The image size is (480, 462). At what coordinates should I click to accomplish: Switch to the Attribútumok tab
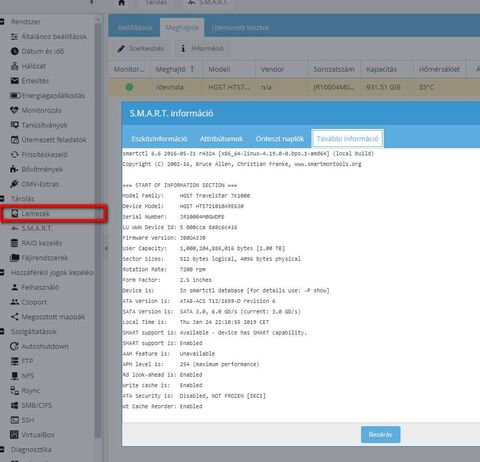point(221,139)
